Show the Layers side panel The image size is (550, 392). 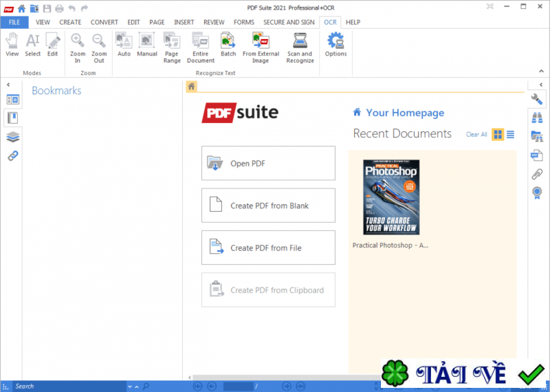tap(13, 137)
